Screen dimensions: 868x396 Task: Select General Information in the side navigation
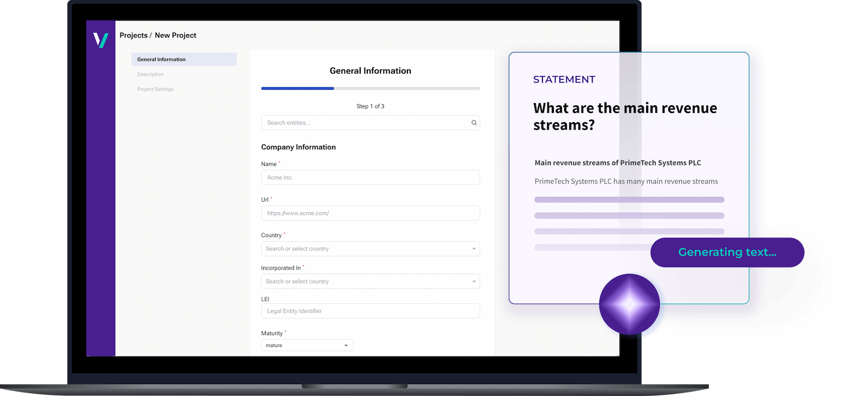tap(183, 59)
